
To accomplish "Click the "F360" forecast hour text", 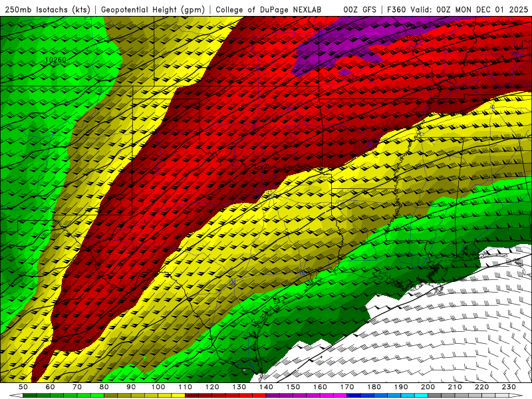I will 396,9.
